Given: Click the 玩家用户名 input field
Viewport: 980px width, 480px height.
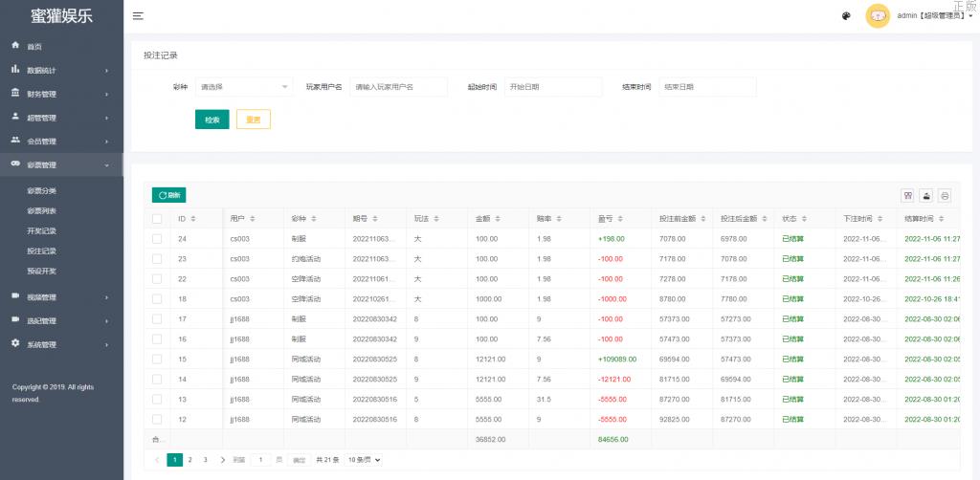Looking at the screenshot, I should [x=398, y=87].
